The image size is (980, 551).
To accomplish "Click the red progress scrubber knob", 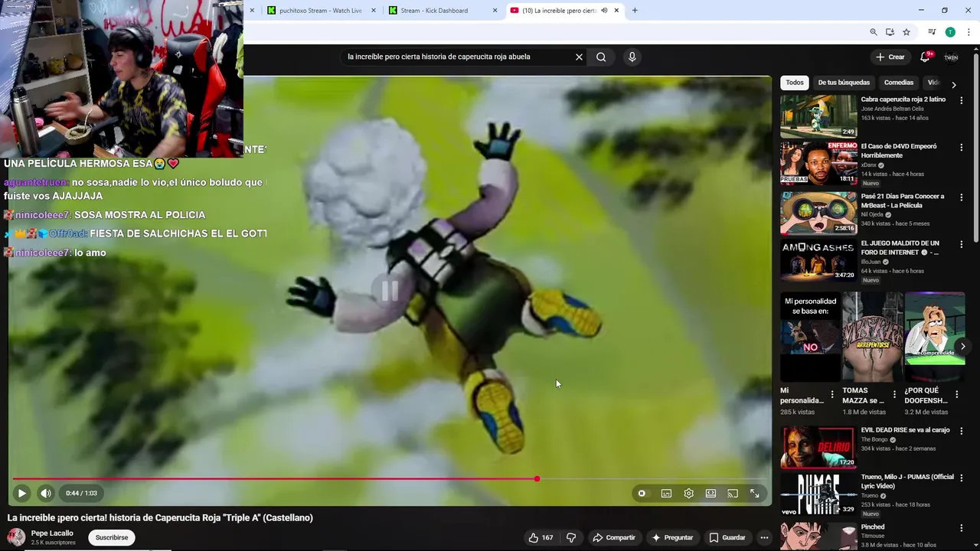I will tap(537, 479).
